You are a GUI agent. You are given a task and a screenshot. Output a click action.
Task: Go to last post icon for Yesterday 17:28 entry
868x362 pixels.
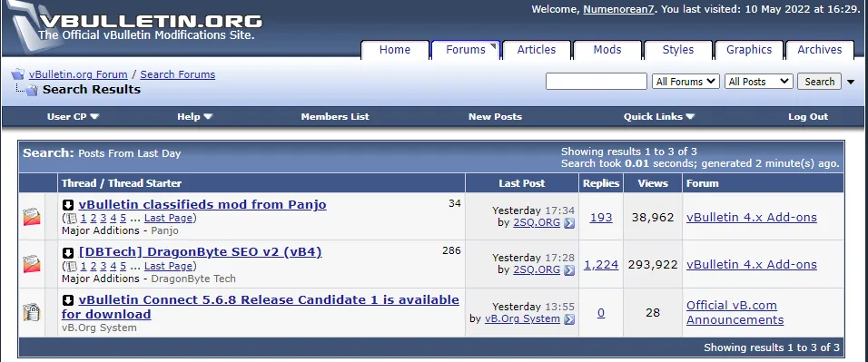point(569,270)
